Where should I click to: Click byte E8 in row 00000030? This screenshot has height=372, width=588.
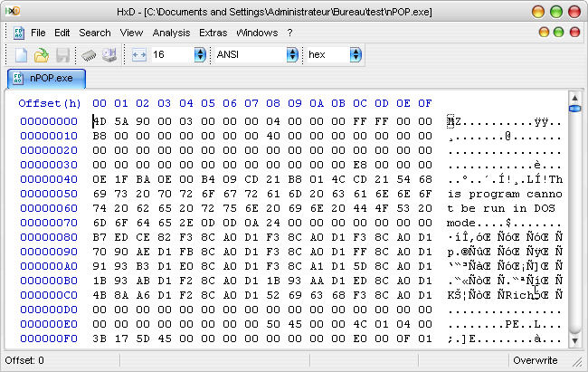point(360,165)
